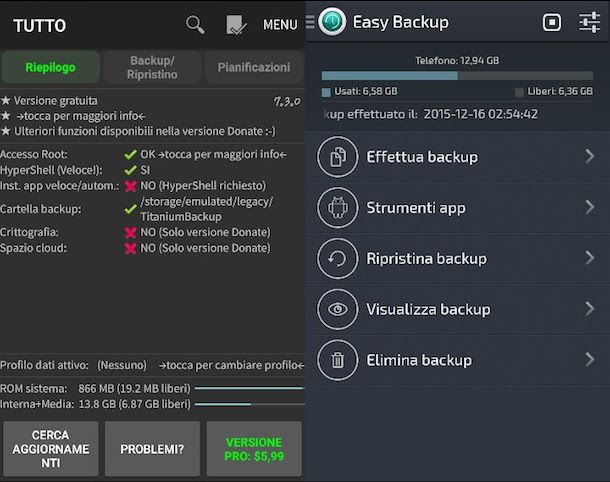Tap the Profilo dati attivo (Nessuno) value

[x=122, y=365]
